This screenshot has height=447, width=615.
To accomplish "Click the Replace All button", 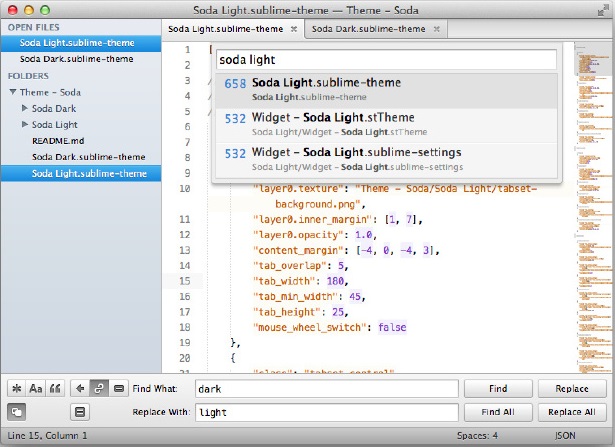I will coord(572,412).
